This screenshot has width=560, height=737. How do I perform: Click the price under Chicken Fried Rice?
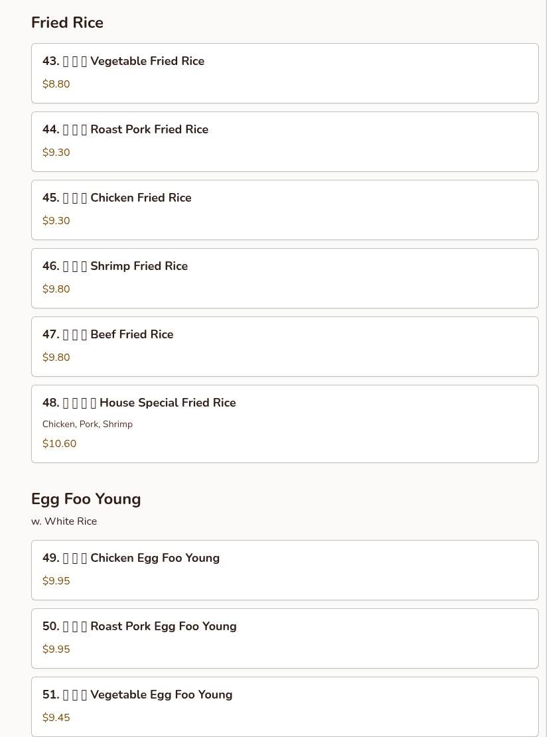click(x=56, y=221)
